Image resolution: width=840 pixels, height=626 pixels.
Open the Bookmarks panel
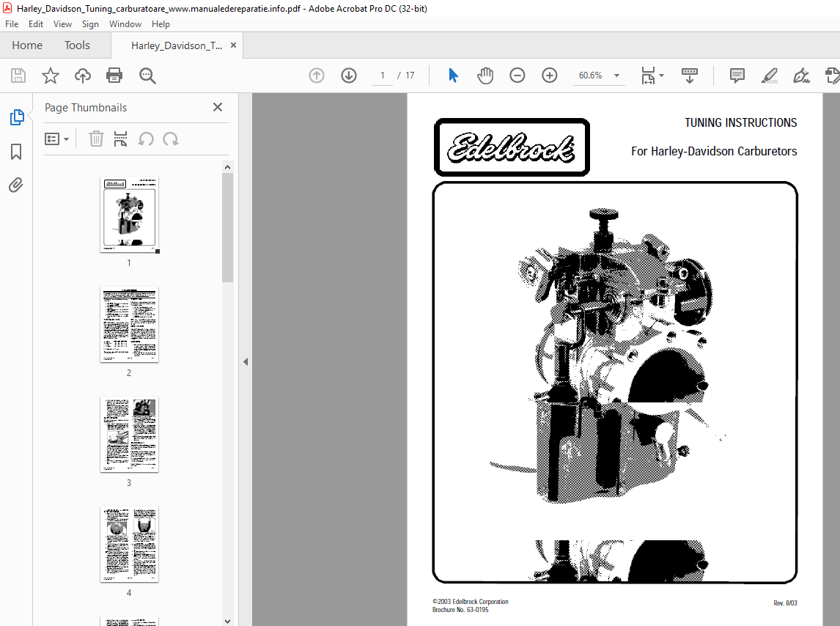point(16,152)
